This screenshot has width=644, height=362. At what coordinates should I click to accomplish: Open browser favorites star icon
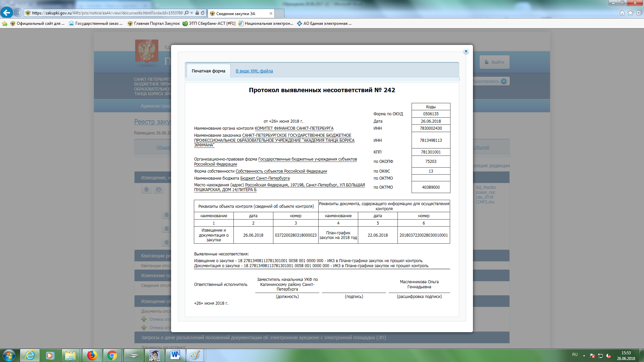(630, 13)
